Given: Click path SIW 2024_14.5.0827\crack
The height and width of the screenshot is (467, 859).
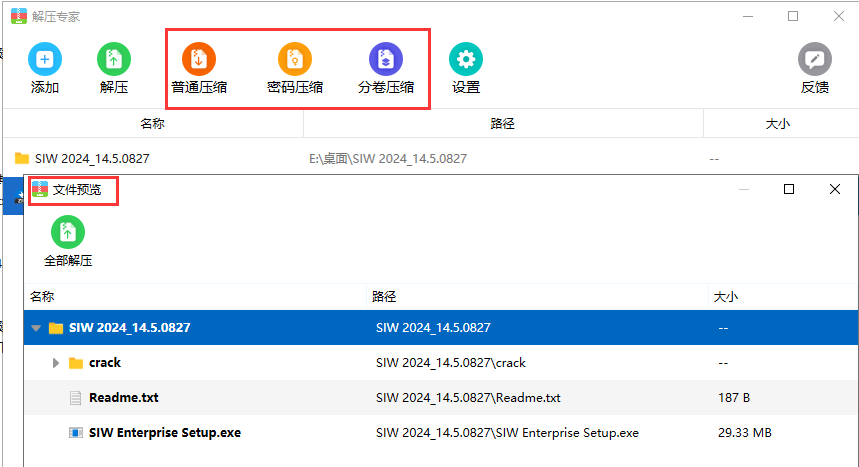Looking at the screenshot, I should (451, 363).
